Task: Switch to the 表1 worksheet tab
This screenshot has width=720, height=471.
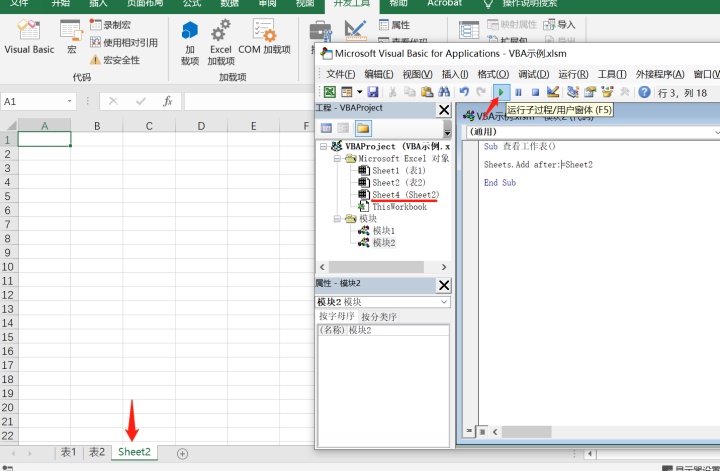Action: click(68, 452)
